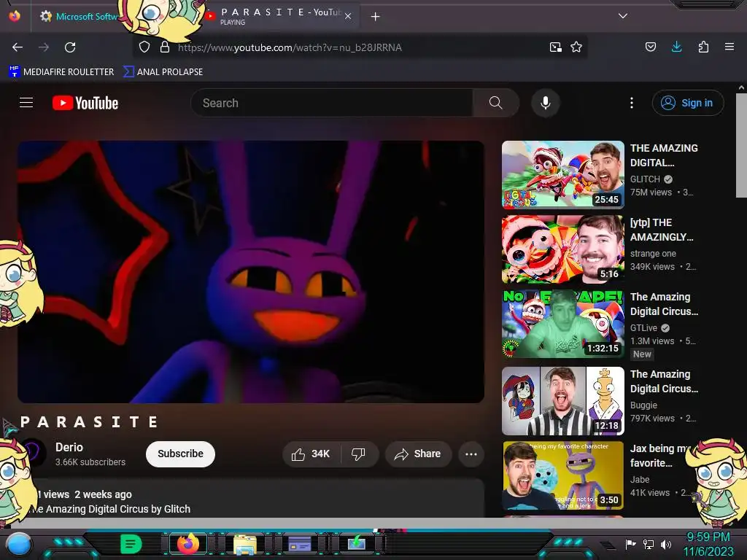The image size is (747, 560).
Task: Search with your voice microphone button
Action: click(x=546, y=103)
